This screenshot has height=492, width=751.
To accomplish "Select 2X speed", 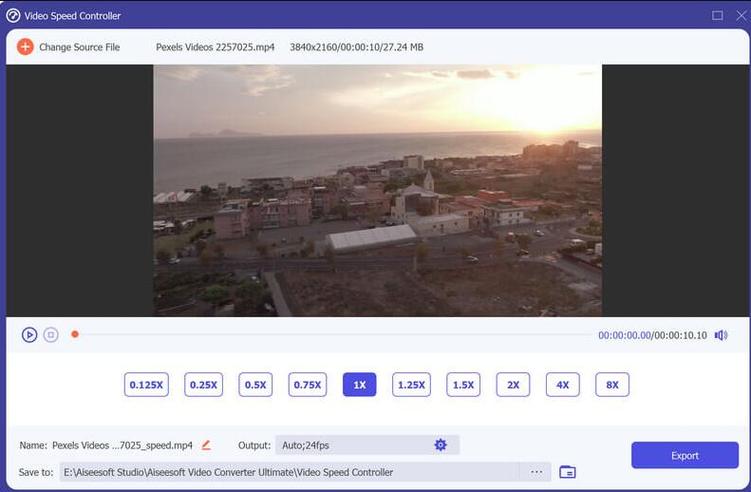I will click(x=513, y=385).
